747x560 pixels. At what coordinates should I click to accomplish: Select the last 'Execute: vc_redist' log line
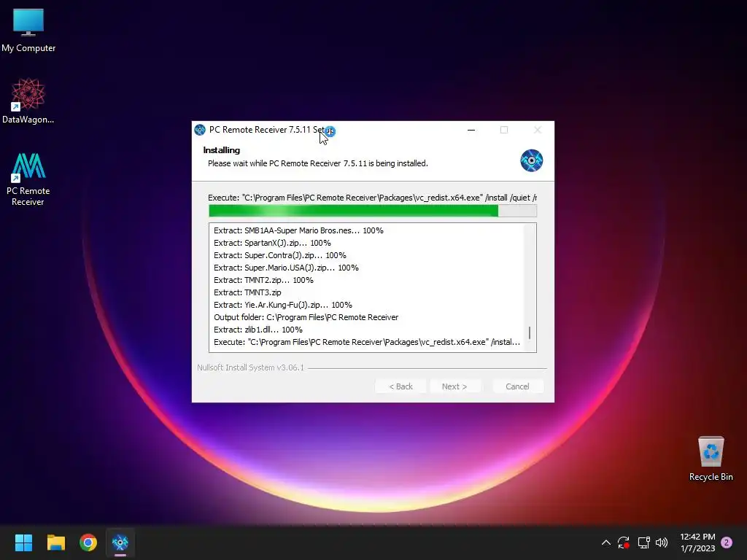(x=367, y=342)
